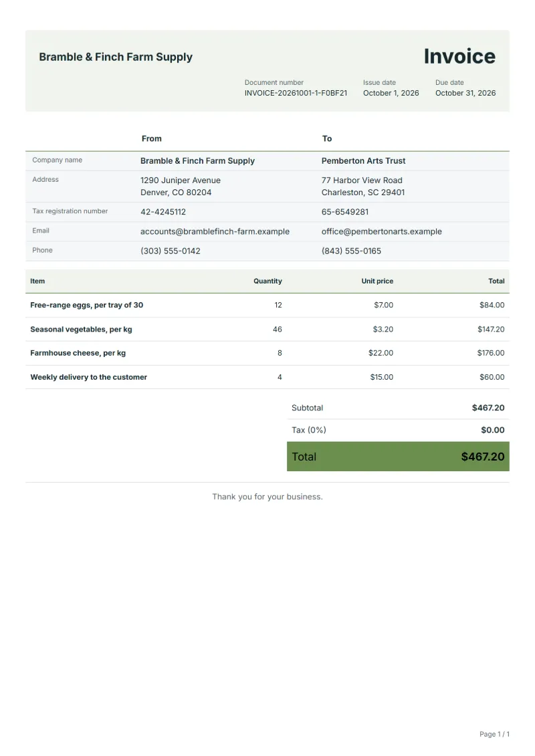Click unit price $15.00
The width and height of the screenshot is (535, 756).
[382, 377]
